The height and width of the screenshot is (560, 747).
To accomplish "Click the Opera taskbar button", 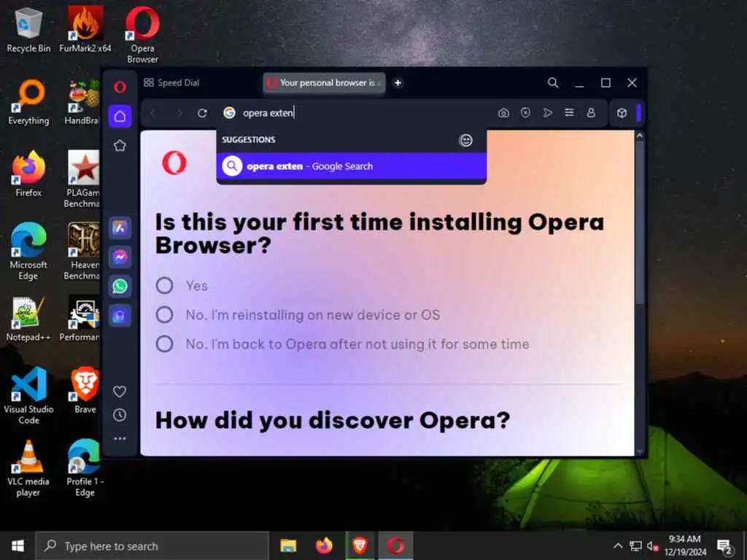I will click(395, 545).
